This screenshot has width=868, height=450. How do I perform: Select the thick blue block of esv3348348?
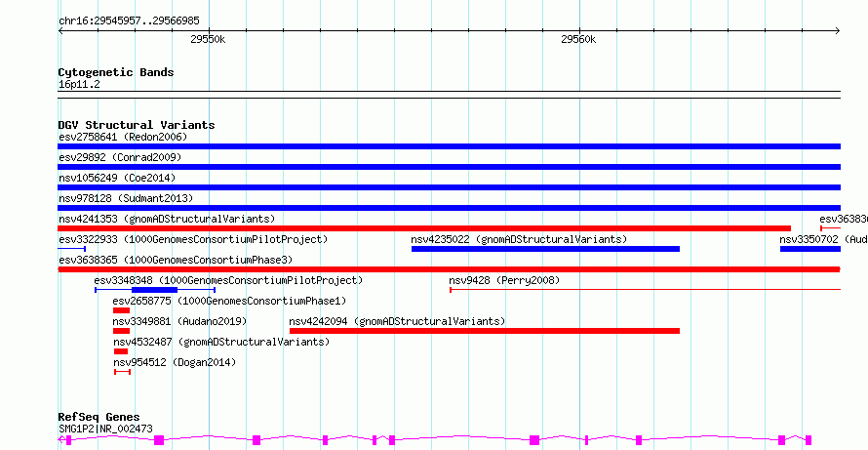154,289
